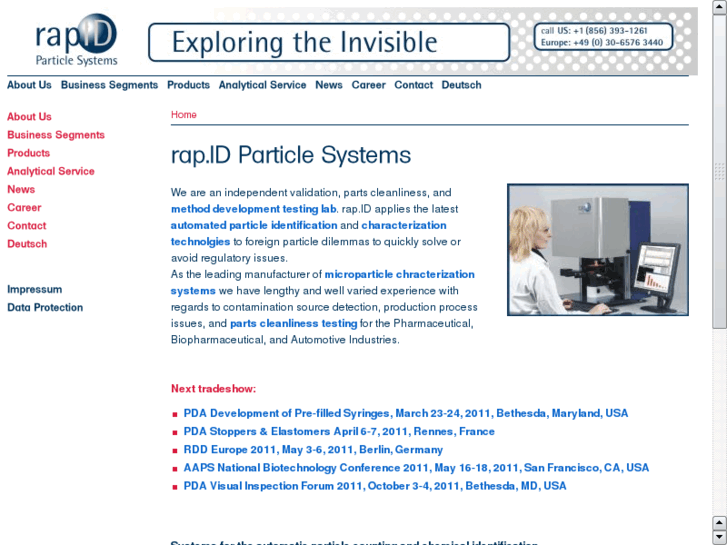
Task: Open News in top navigation bar
Action: click(329, 85)
